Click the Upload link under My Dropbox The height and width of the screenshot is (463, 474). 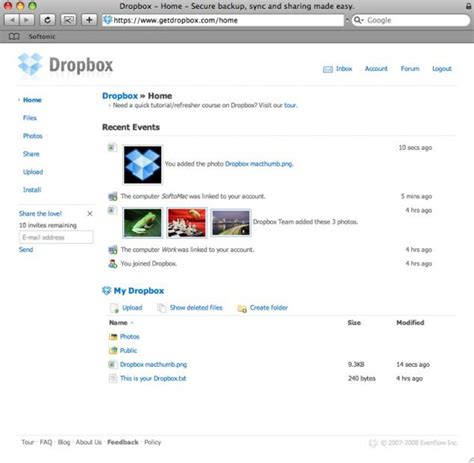coord(132,308)
